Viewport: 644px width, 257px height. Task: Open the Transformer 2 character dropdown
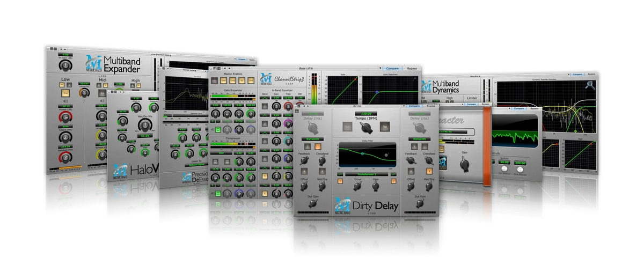(x=367, y=174)
